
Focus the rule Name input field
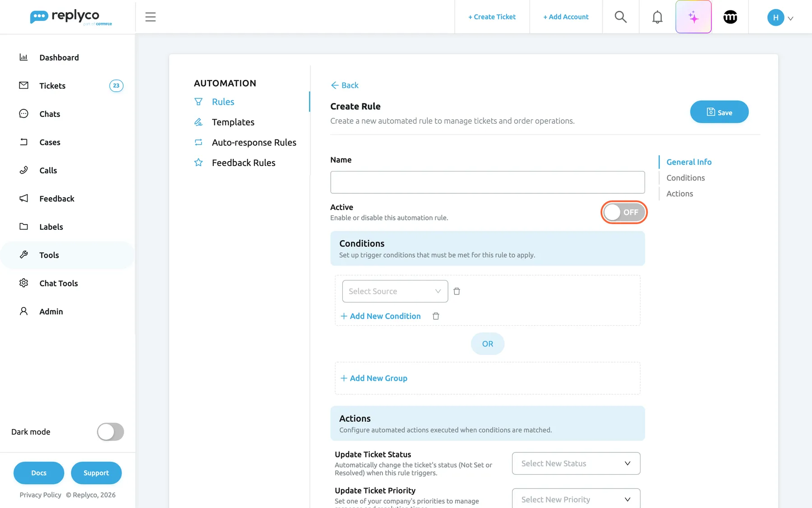(x=487, y=182)
